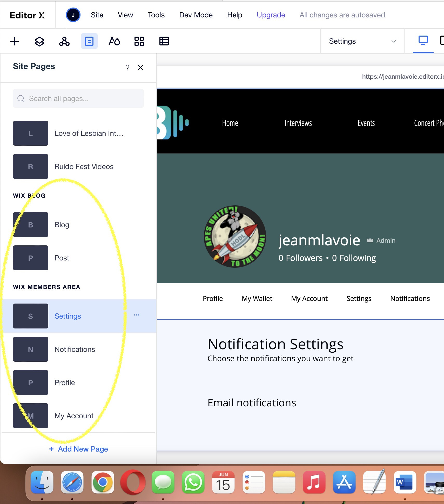
Task: Click Home in the site navigation
Action: pyautogui.click(x=230, y=123)
